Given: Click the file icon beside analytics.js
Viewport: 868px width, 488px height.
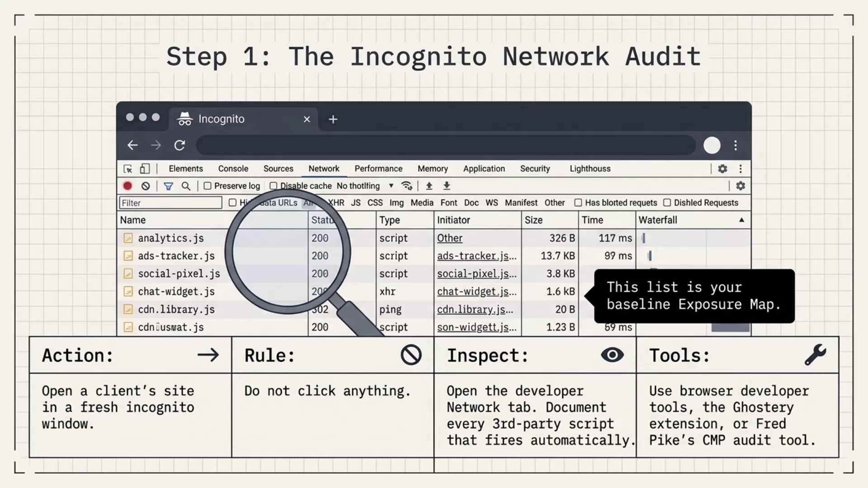Looking at the screenshot, I should click(x=128, y=238).
